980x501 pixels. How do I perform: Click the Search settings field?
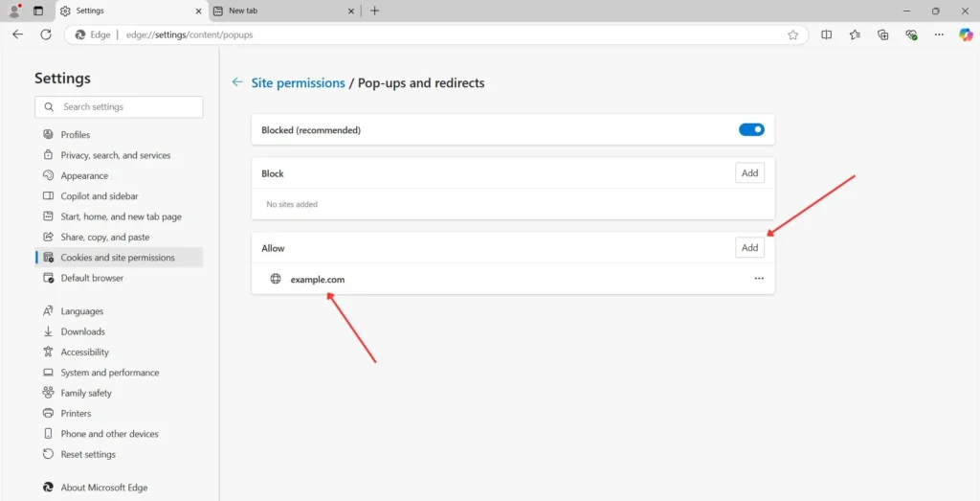(119, 107)
